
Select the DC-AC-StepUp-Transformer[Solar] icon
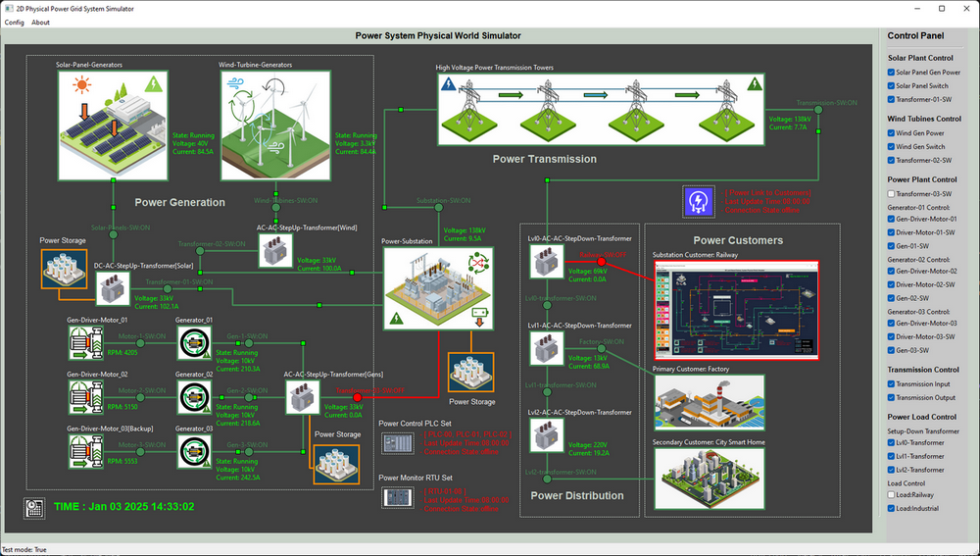pyautogui.click(x=113, y=289)
